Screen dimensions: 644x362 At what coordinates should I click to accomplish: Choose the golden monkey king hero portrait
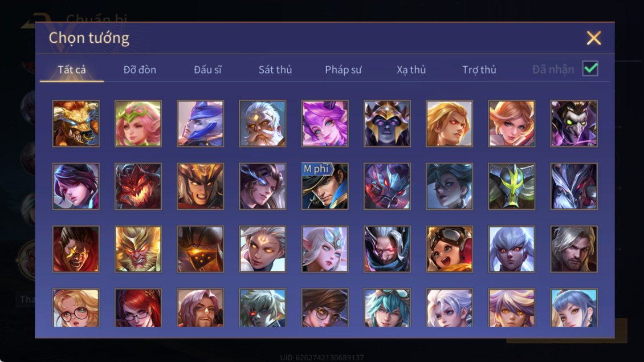click(138, 249)
